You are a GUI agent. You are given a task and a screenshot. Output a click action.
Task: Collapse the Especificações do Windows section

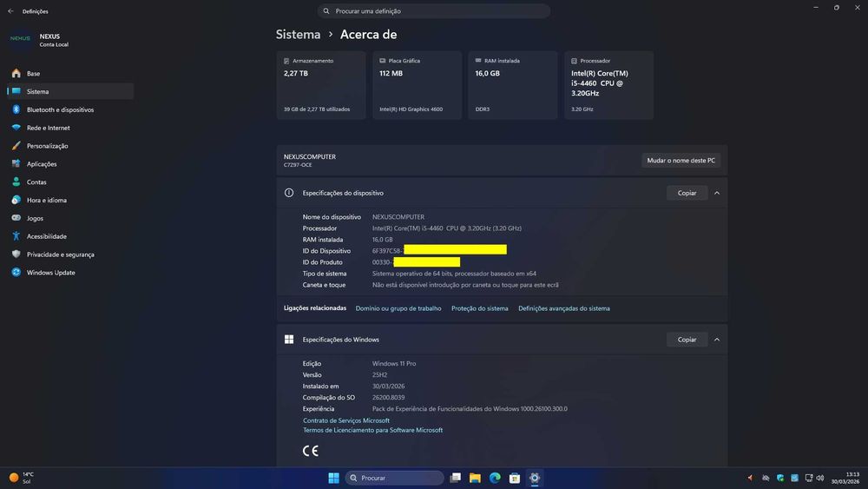[x=717, y=340]
